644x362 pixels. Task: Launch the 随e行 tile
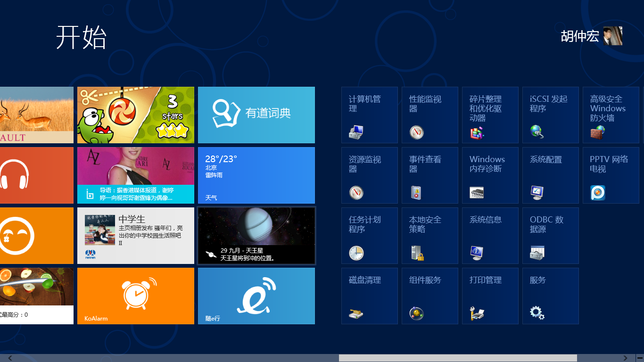click(256, 296)
